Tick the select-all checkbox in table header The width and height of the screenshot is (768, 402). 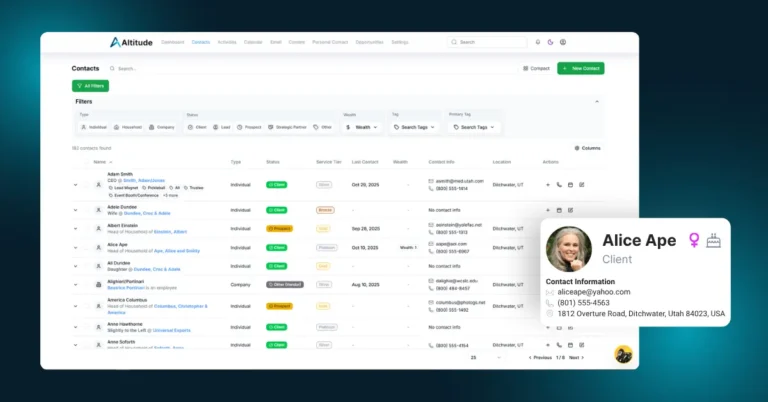(x=86, y=162)
